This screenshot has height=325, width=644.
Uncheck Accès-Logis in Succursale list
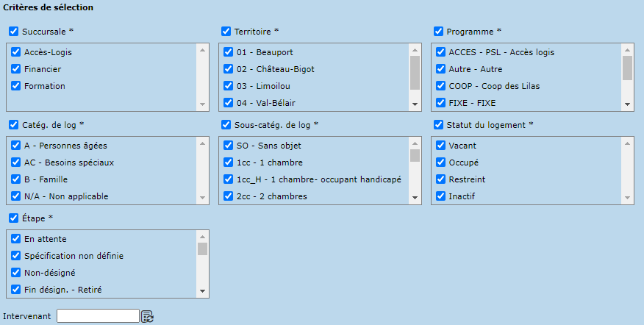tap(16, 52)
